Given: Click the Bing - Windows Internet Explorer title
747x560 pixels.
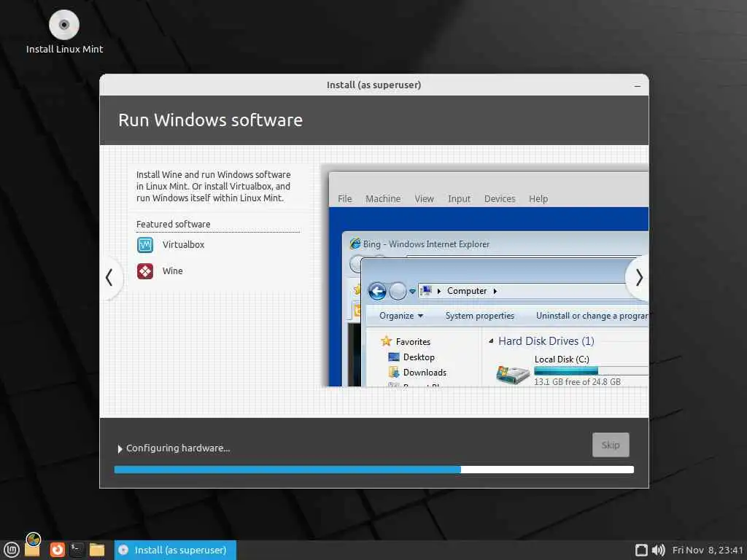Looking at the screenshot, I should pyautogui.click(x=426, y=244).
